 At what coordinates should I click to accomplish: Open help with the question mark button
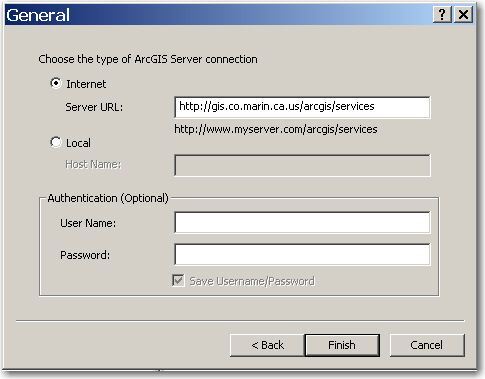[x=442, y=15]
